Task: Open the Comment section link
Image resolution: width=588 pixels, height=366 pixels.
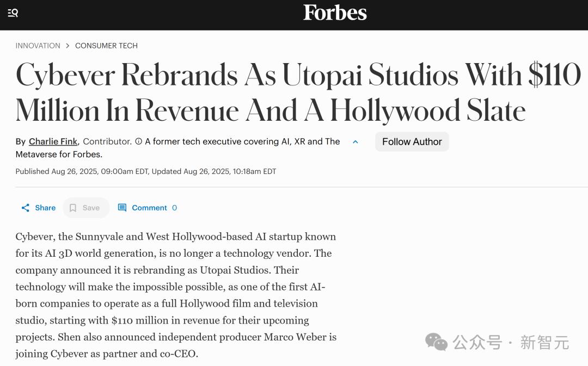Action: click(x=149, y=208)
